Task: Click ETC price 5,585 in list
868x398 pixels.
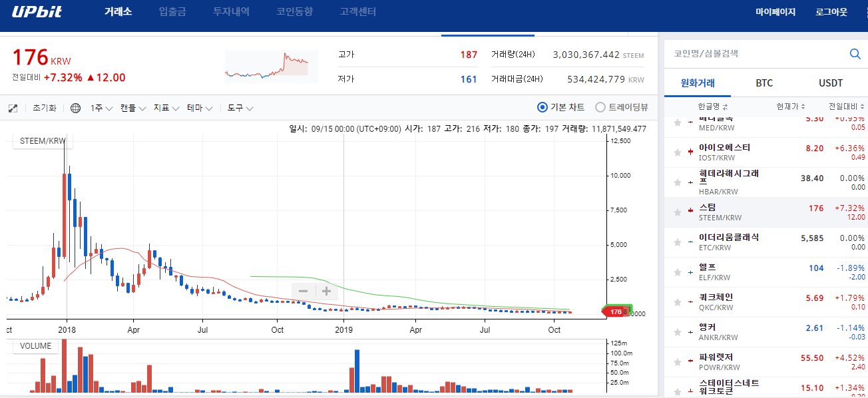Action: click(812, 238)
